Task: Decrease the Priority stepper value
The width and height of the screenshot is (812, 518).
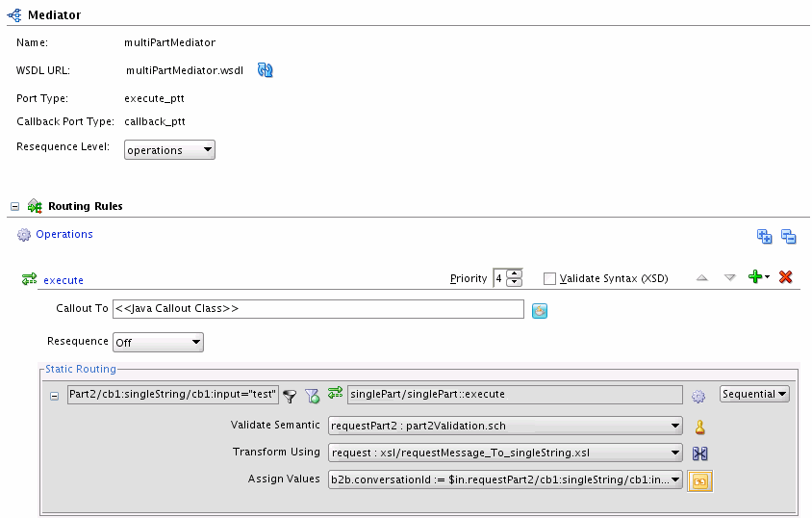Action: pos(514,282)
